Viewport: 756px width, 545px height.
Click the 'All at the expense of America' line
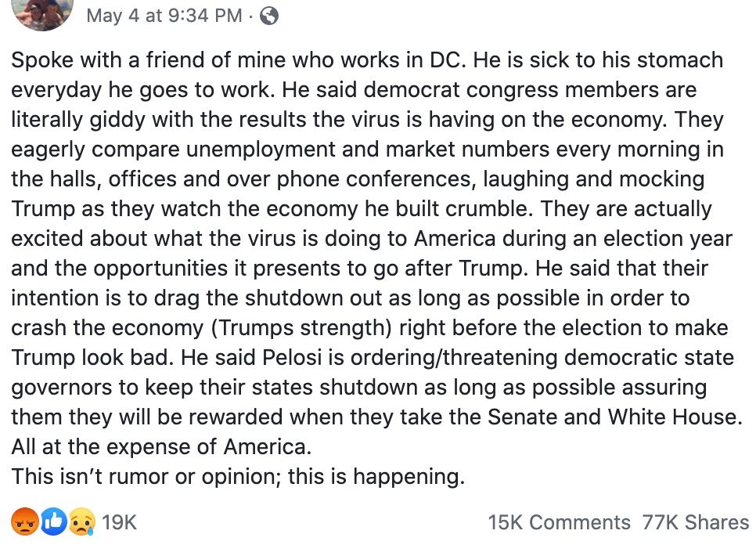click(x=161, y=447)
